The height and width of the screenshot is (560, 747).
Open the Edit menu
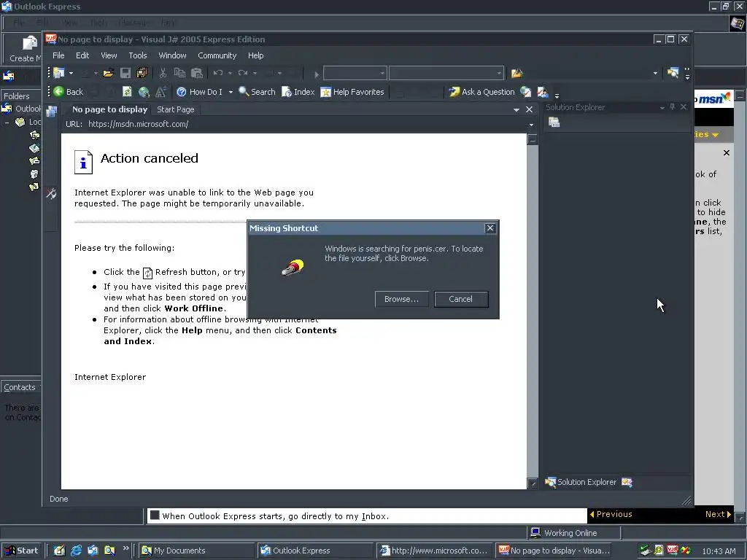point(82,55)
